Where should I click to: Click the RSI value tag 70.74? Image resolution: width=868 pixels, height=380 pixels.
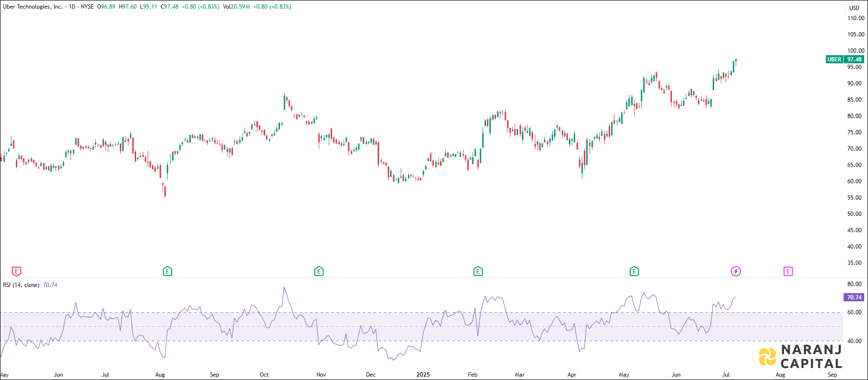tap(854, 297)
